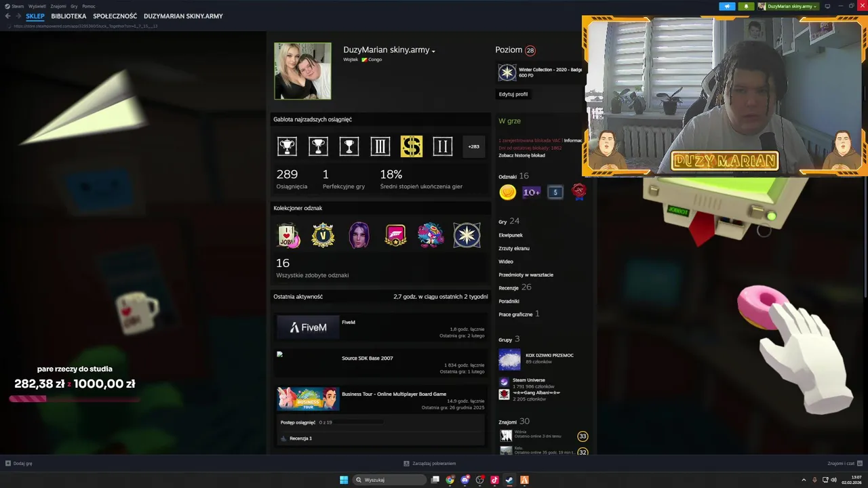The width and height of the screenshot is (868, 488).
Task: Open Zobacz historię blokad link
Action: click(x=521, y=155)
